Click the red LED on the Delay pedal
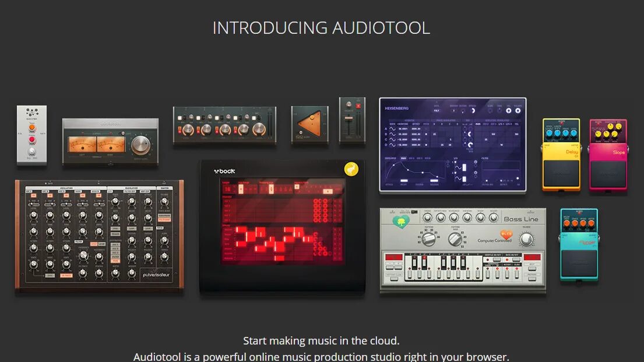 click(x=561, y=122)
